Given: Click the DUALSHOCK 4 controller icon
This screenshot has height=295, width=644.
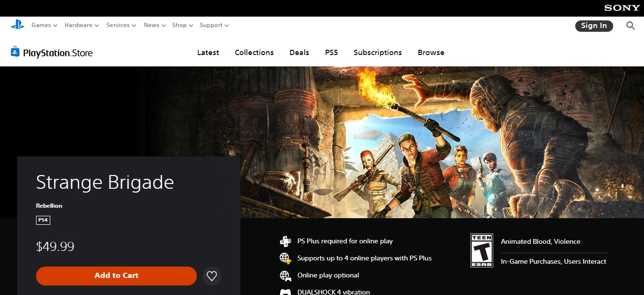Looking at the screenshot, I should pos(285,292).
